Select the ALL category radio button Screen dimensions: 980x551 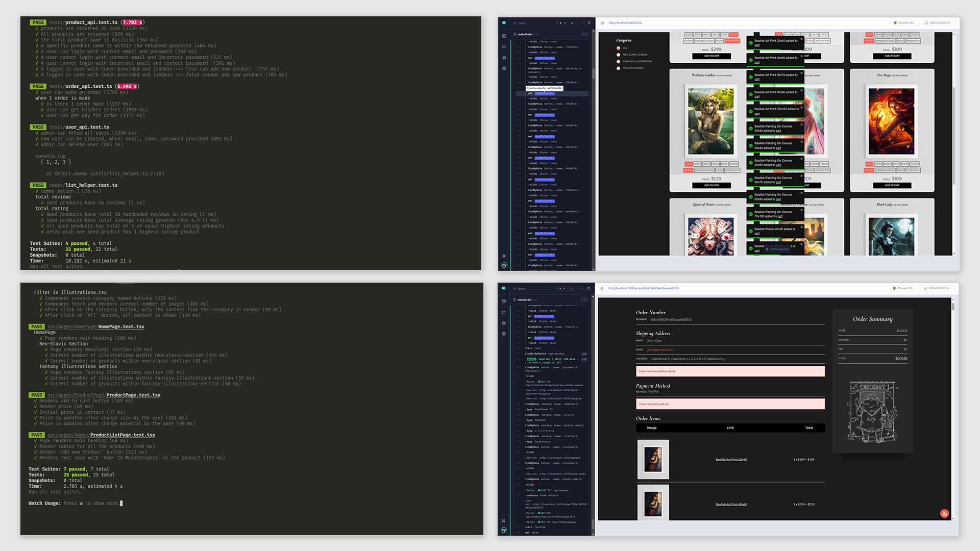(x=618, y=48)
